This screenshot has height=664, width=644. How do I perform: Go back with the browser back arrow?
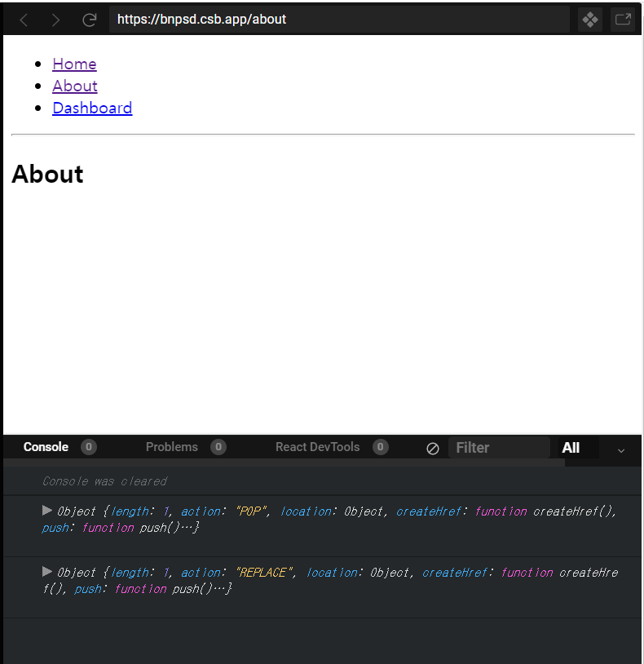(24, 20)
